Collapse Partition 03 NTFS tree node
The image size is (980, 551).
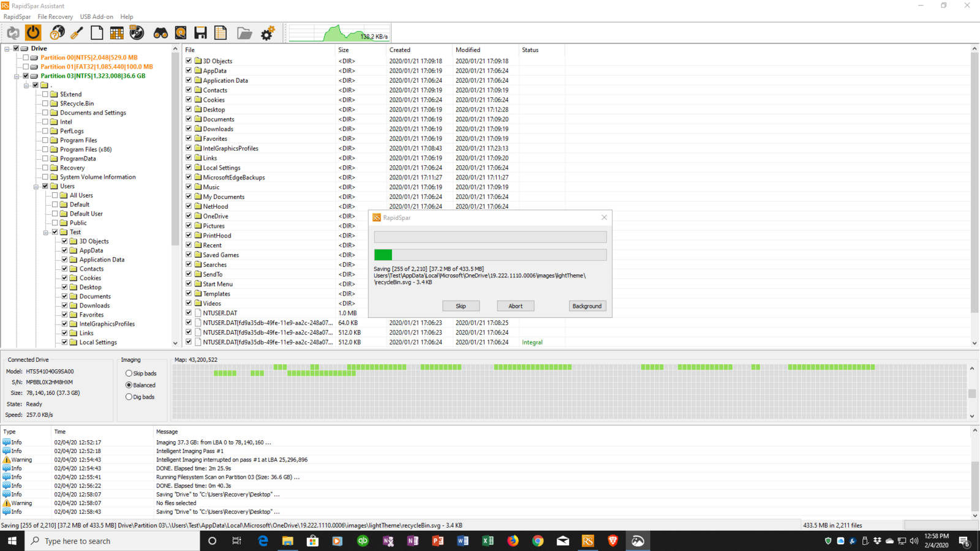(x=17, y=76)
